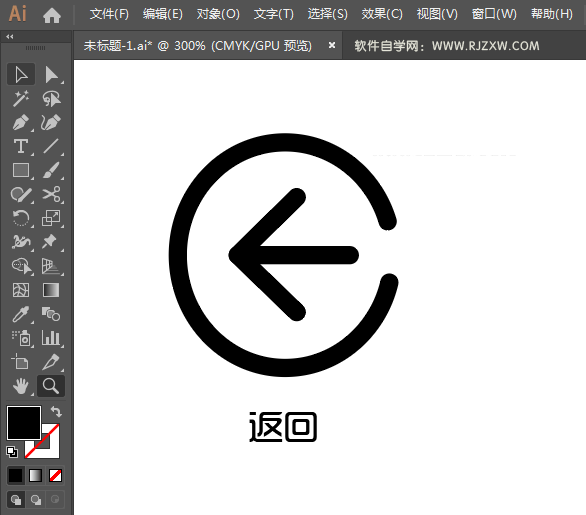Viewport: 586px width, 515px height.
Task: Select the Zoom magnifier tool
Action: 51,386
